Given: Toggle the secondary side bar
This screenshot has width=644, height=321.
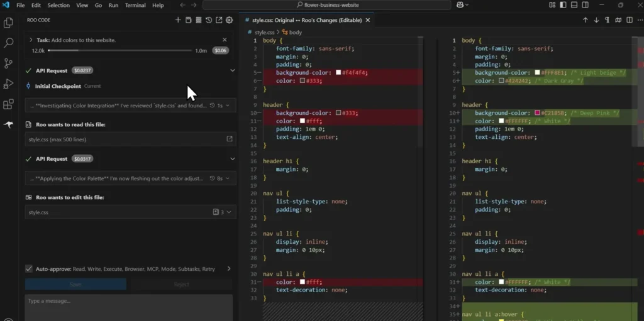Looking at the screenshot, I should click(x=586, y=5).
